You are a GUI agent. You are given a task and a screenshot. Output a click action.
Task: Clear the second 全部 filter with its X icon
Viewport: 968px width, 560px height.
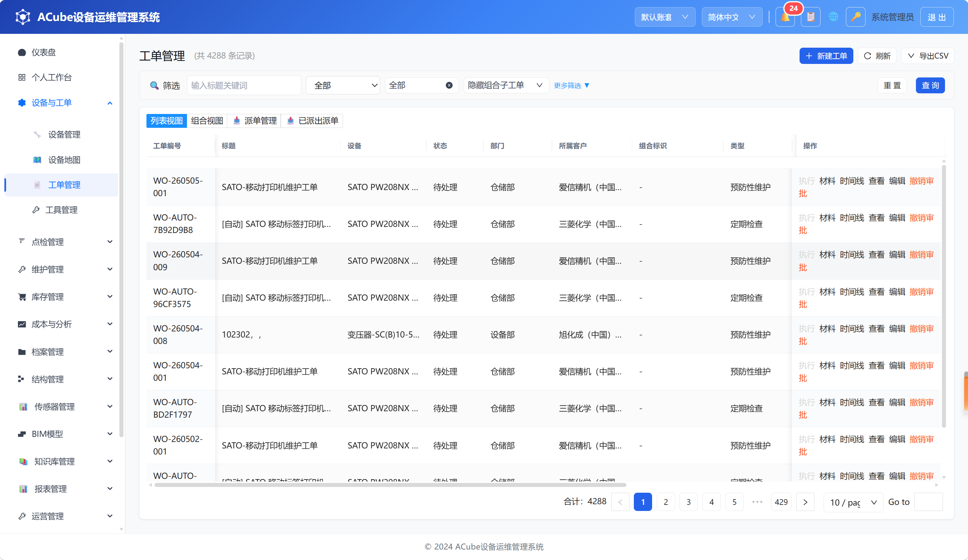click(449, 85)
